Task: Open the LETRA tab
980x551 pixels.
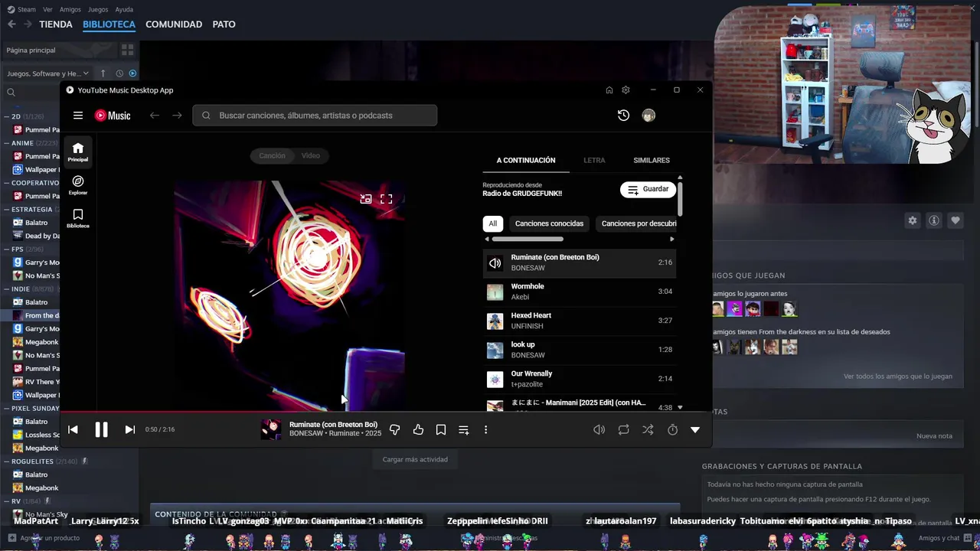Action: 594,160
